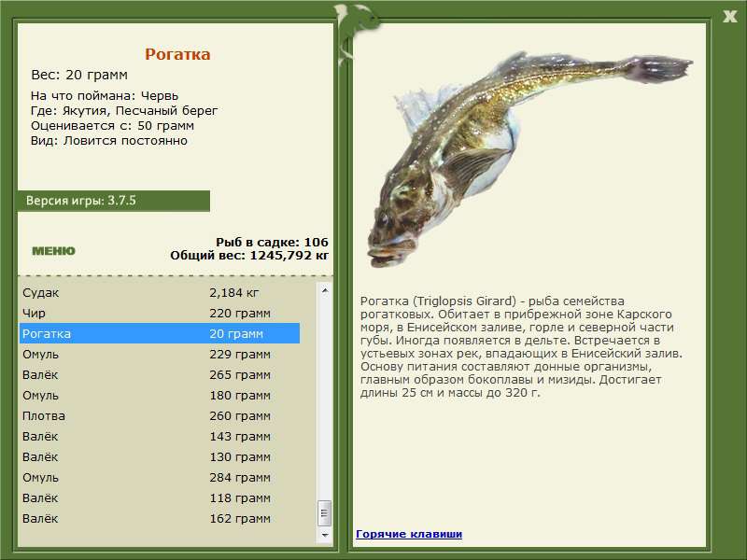Image resolution: width=747 pixels, height=560 pixels.
Task: Click the Рогатка fish photo
Action: [x=529, y=160]
